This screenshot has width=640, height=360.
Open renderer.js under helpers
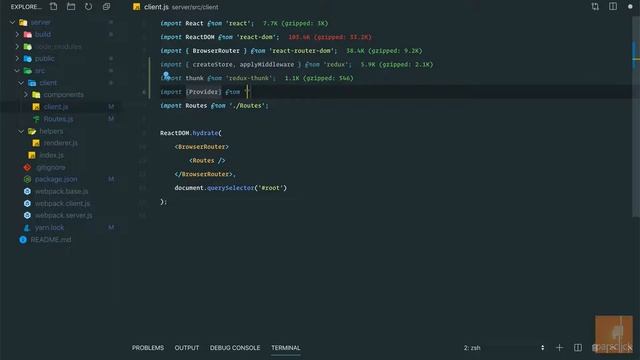(x=60, y=143)
